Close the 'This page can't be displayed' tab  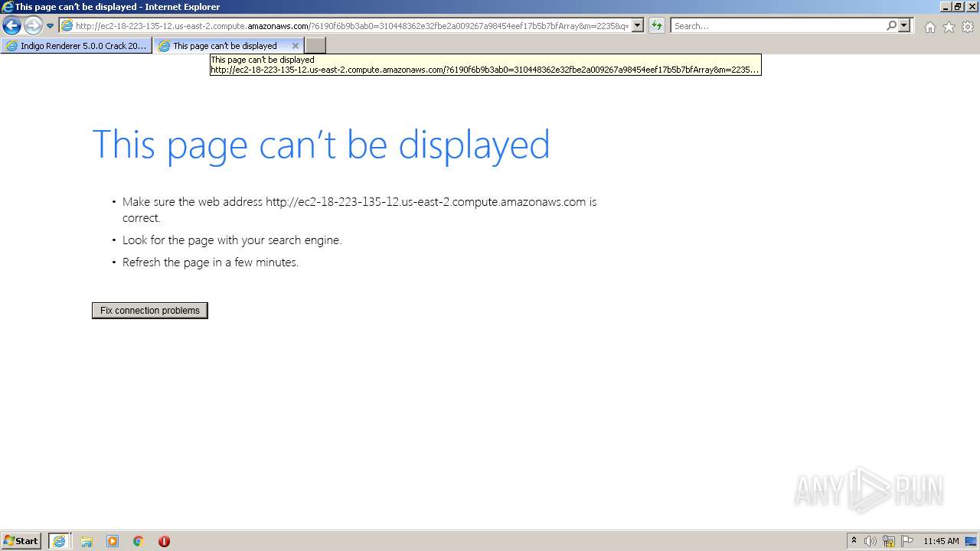point(296,46)
